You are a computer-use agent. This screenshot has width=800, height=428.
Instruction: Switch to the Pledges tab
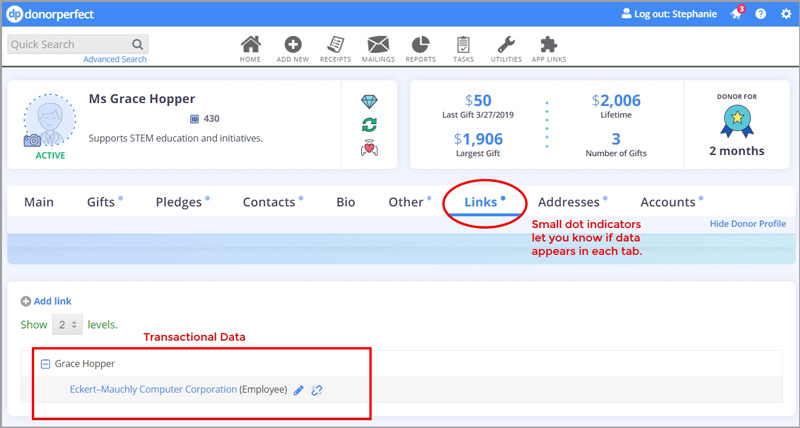pos(179,202)
